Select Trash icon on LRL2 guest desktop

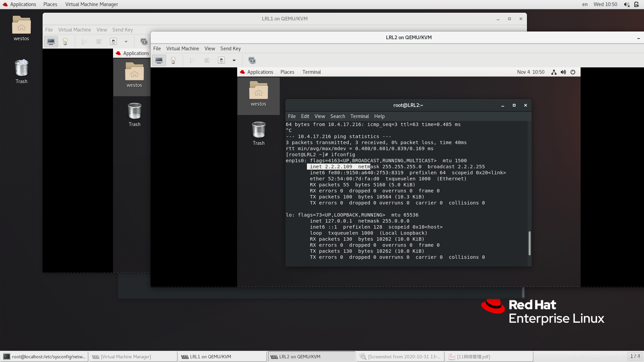[x=259, y=133]
